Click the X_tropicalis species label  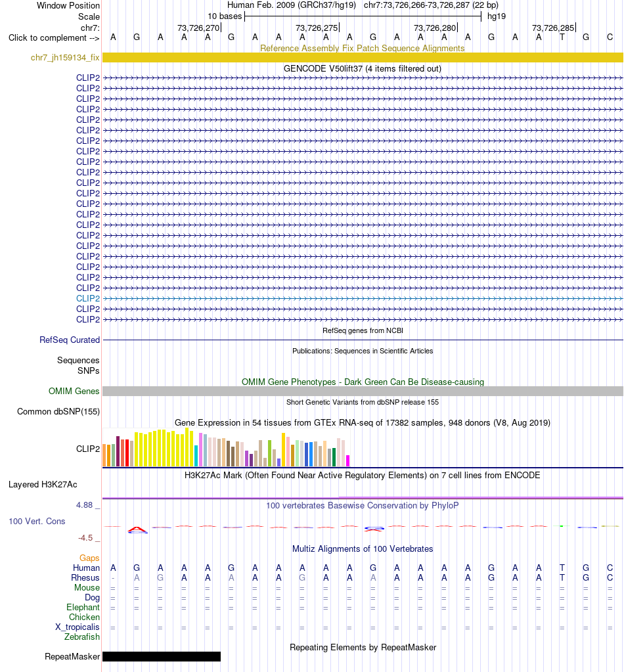tap(77, 627)
